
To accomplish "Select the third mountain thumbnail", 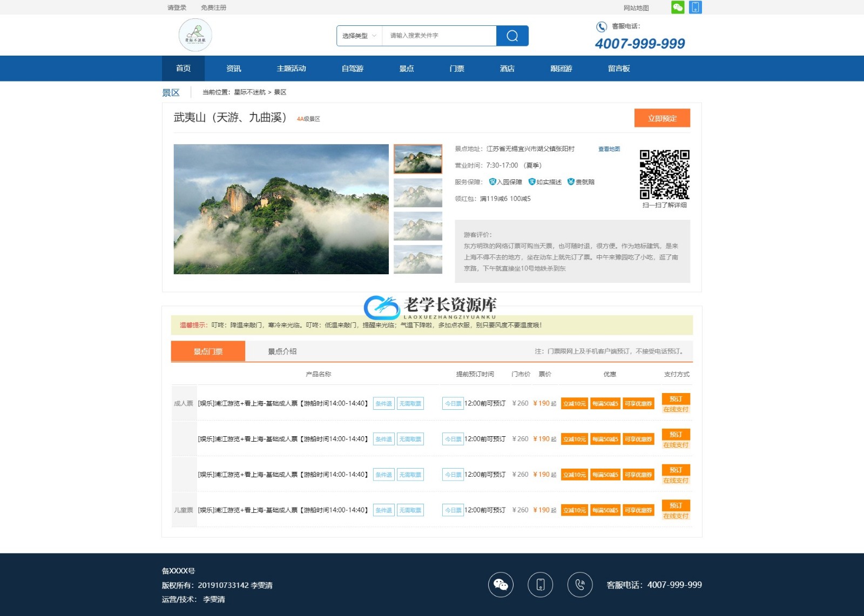I will pyautogui.click(x=418, y=226).
